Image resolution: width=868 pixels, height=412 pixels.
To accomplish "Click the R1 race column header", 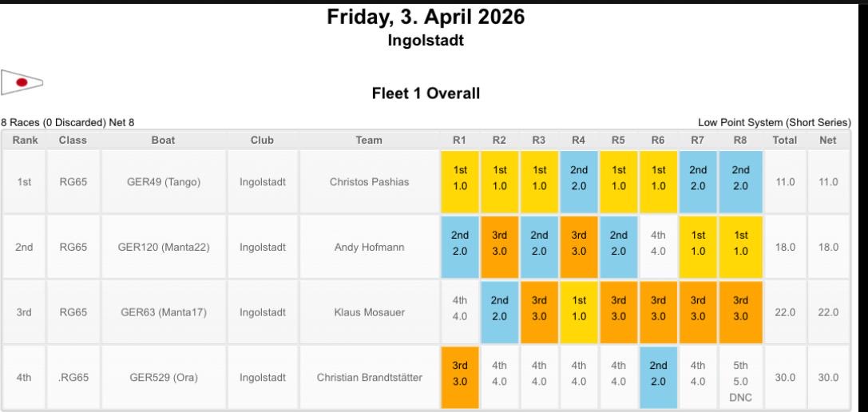I will coord(459,140).
